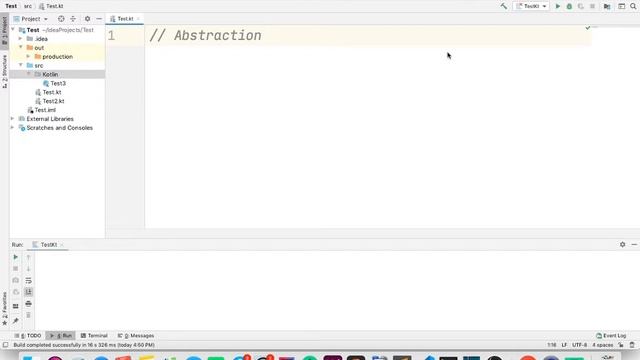
Task: Toggle pin tab in Run panel
Action: coord(16,321)
